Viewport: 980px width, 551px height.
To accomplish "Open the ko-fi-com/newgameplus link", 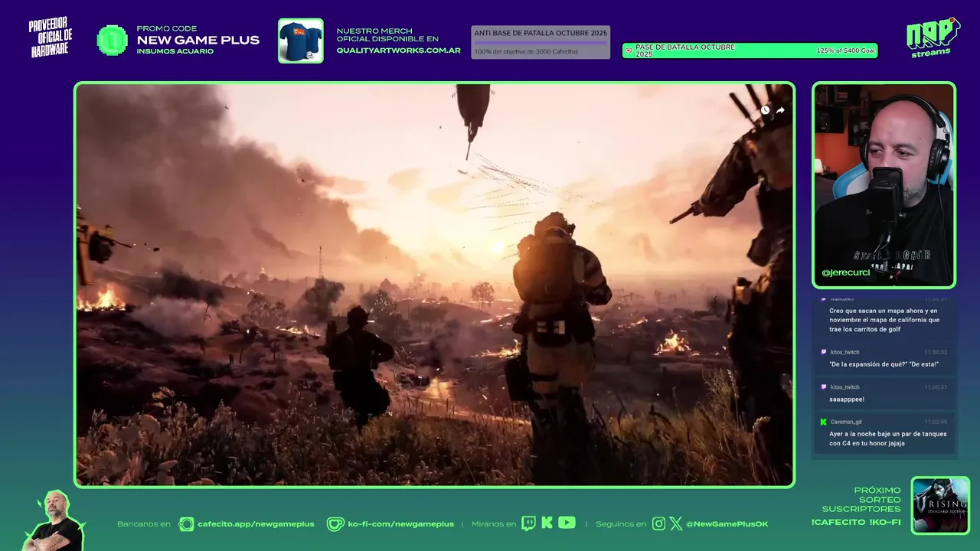I will pos(400,524).
